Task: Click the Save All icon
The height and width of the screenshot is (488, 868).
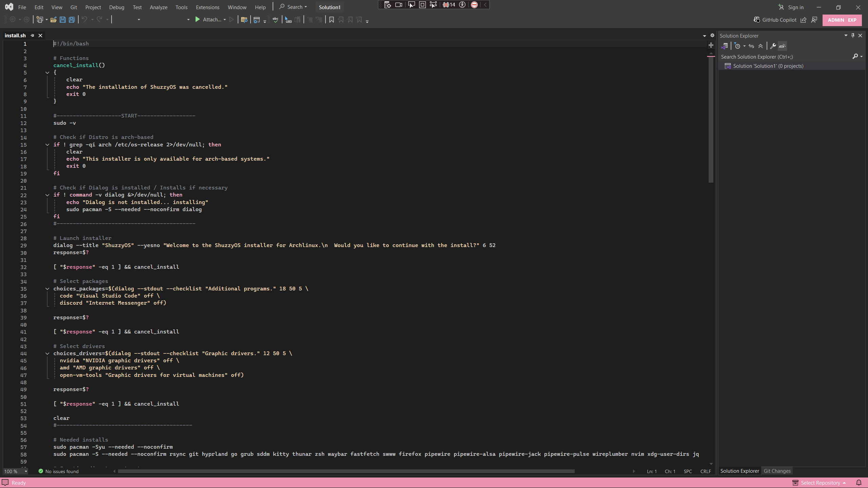Action: tap(72, 20)
